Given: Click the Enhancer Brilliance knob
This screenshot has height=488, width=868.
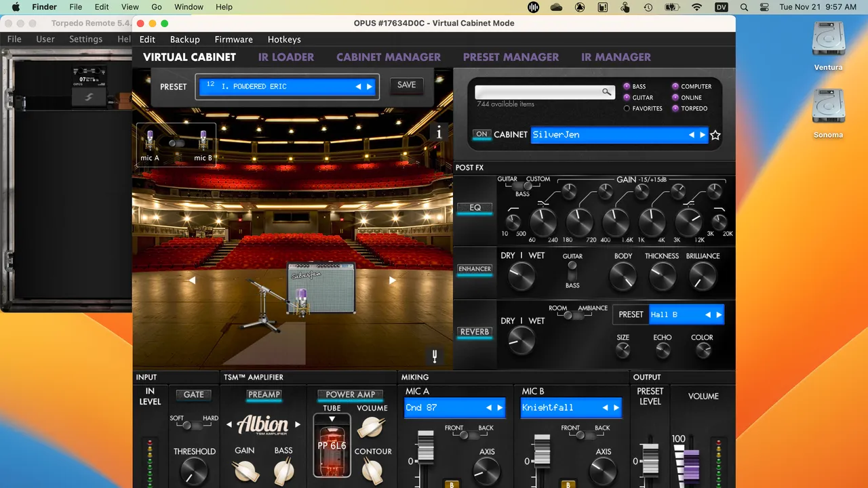Looking at the screenshot, I should tap(703, 277).
